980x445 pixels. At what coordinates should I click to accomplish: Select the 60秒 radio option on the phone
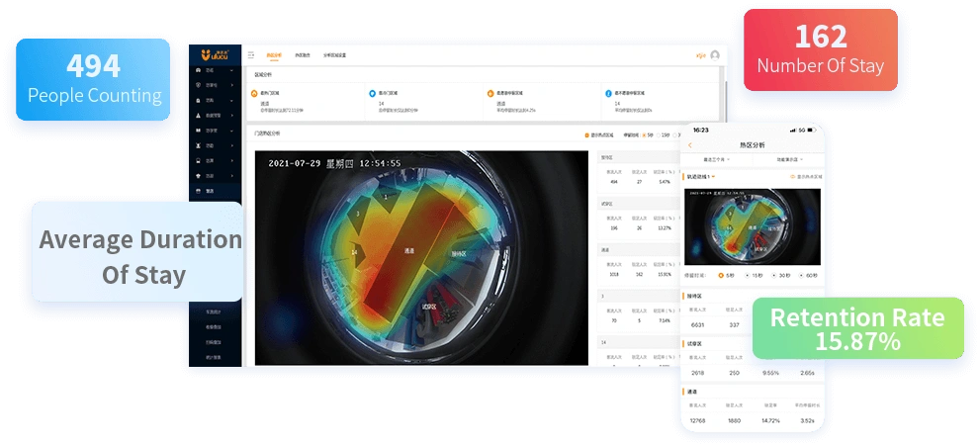(x=803, y=275)
